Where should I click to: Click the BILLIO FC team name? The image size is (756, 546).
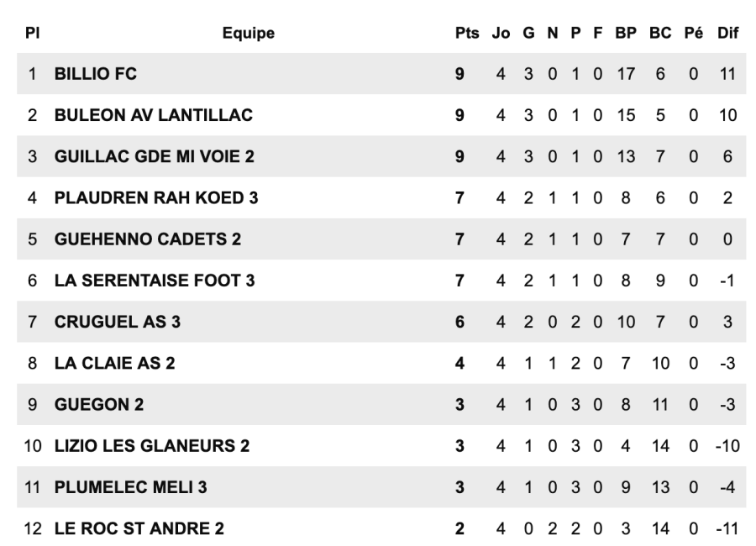[x=95, y=74]
